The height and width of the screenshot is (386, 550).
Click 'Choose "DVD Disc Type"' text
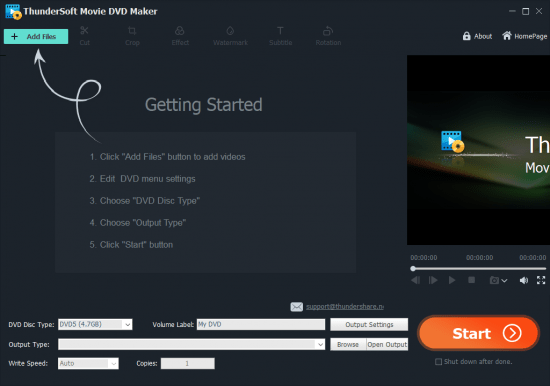[145, 200]
